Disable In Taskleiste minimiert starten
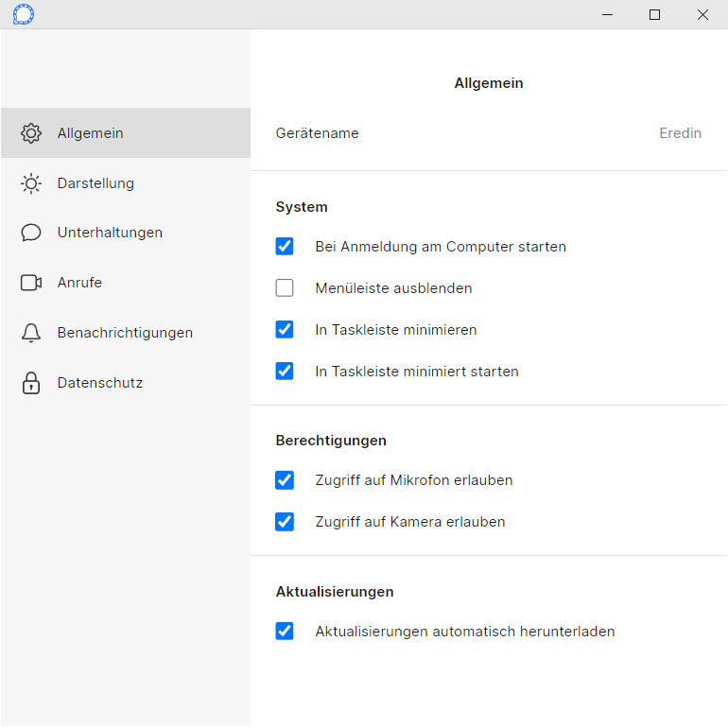 (285, 371)
